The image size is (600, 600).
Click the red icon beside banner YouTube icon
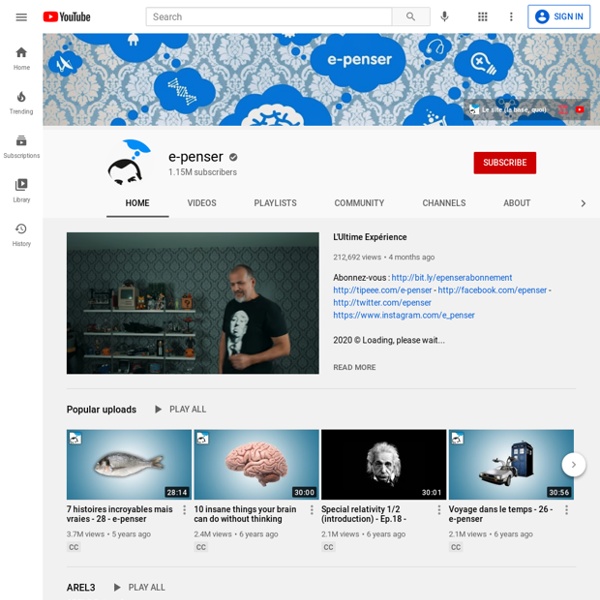tap(563, 110)
